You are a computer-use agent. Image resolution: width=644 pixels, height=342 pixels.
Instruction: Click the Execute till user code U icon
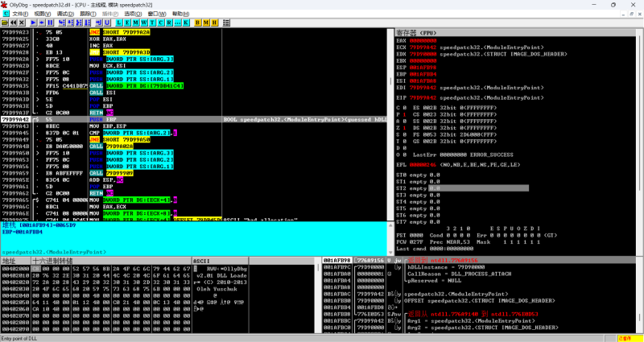click(x=107, y=23)
